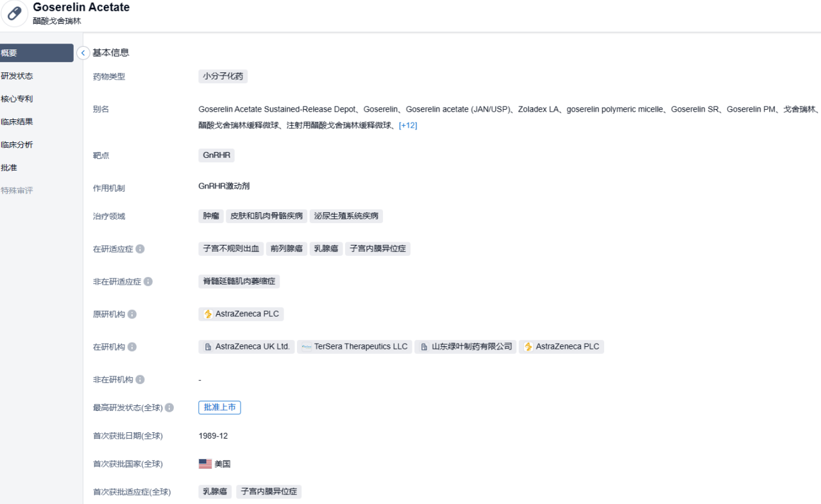Click the pill drug icon beside Goserelin Acetate
Screen dimensions: 821x504
coord(15,13)
